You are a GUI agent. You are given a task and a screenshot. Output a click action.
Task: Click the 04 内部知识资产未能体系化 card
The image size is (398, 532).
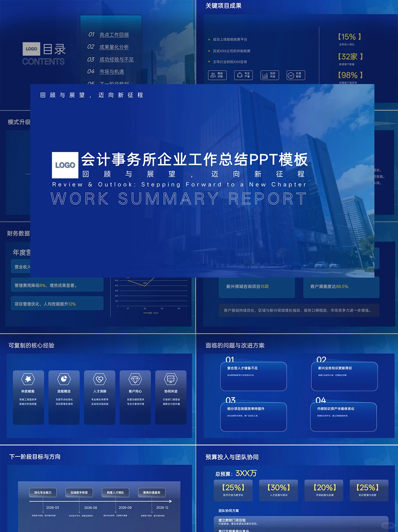tap(343, 417)
